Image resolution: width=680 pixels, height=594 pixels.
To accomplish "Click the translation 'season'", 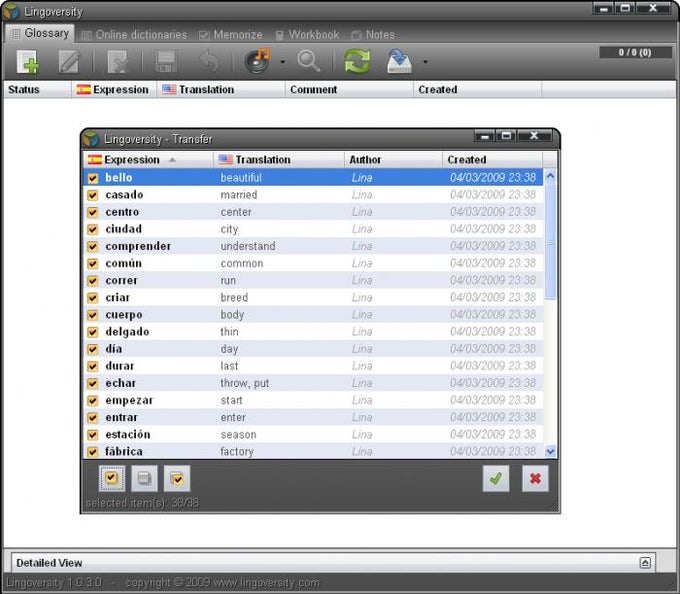I will [x=239, y=435].
